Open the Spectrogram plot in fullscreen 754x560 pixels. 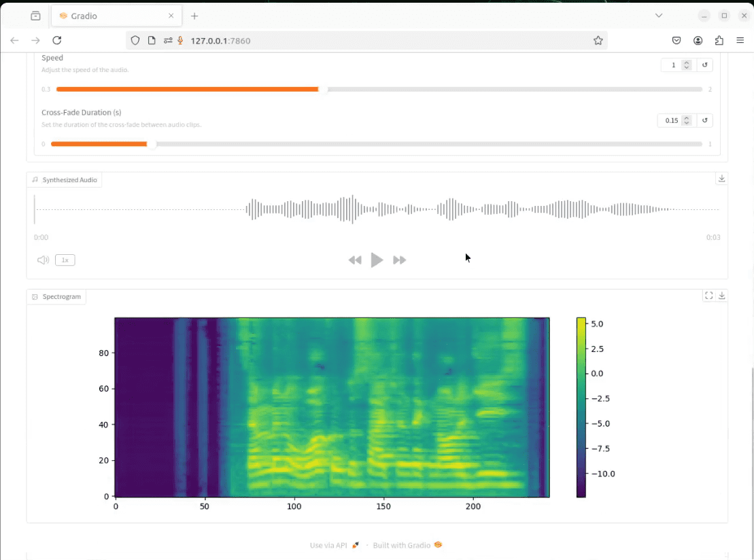pyautogui.click(x=708, y=295)
